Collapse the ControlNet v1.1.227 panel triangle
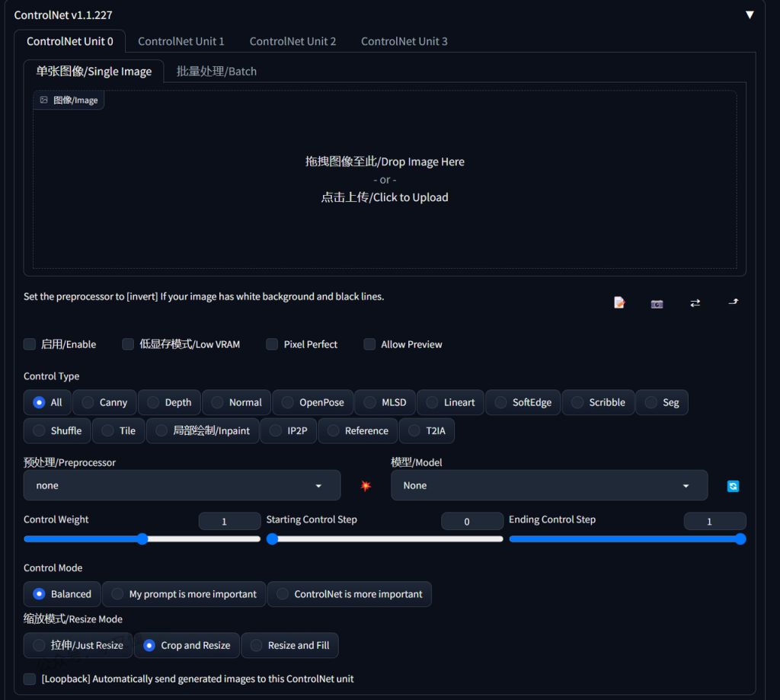780x700 pixels. pos(750,15)
